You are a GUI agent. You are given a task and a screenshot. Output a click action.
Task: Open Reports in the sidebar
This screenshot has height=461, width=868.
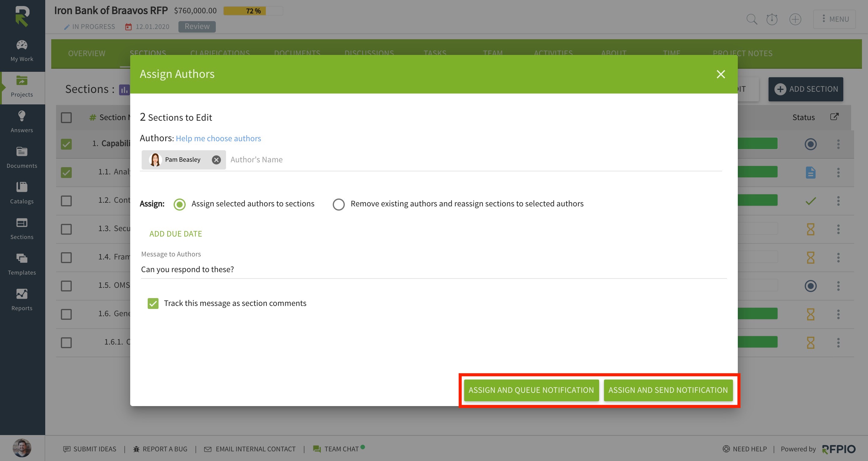click(x=22, y=300)
